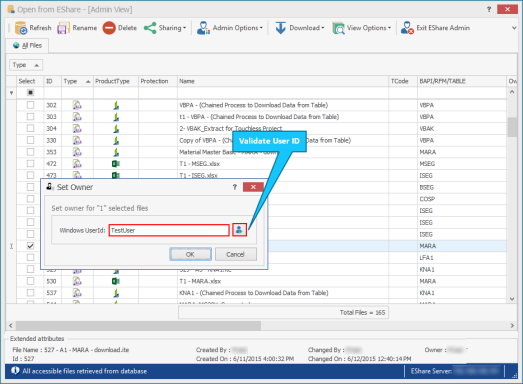Screen dimensions: 523x384
Task: Click the product type icon in row 304
Action: click(116, 128)
